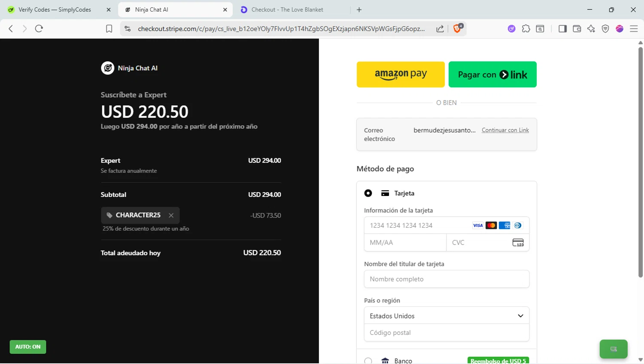
Task: Click the Nombre completo field
Action: click(447, 279)
